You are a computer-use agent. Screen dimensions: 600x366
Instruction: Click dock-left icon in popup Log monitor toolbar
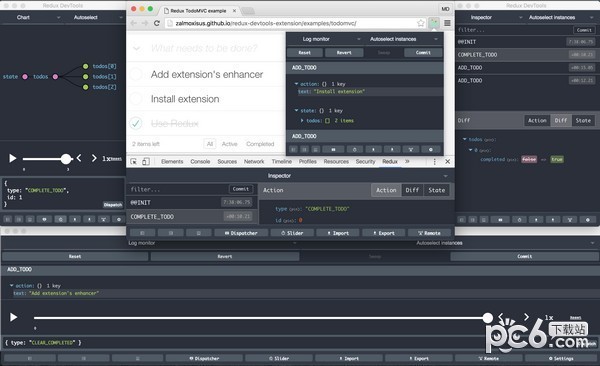(293, 149)
